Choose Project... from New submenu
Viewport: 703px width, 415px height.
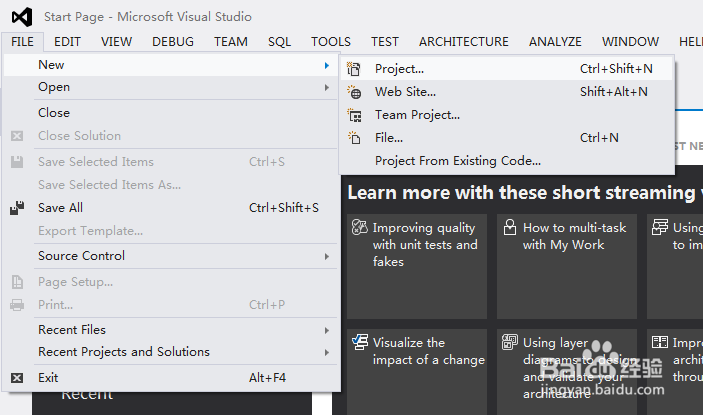(507, 69)
